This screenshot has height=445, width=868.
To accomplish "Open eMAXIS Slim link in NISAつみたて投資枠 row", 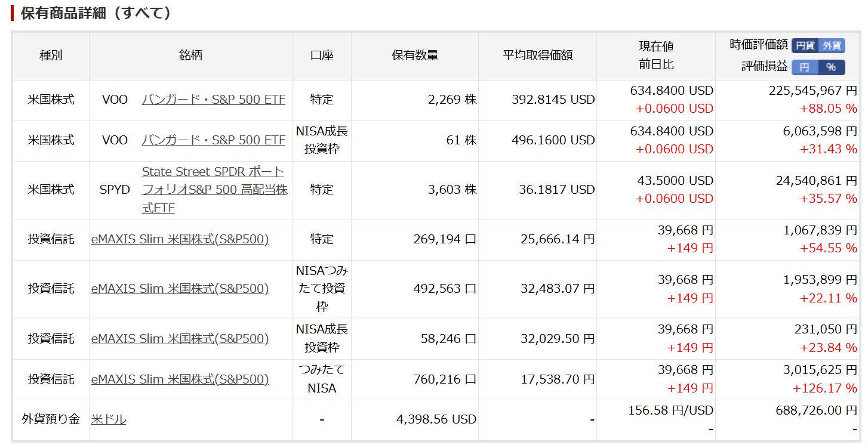I will (180, 289).
